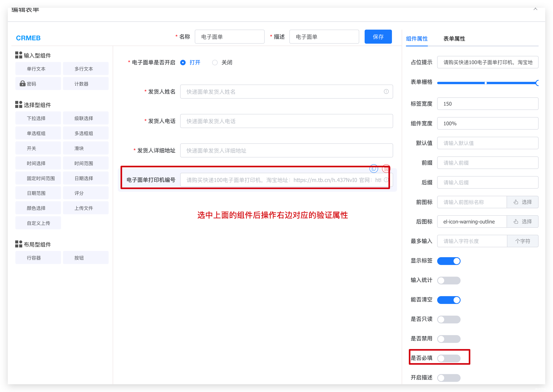The height and width of the screenshot is (392, 553).
Task: Click the hand icon in the 前图标 选择 button
Action: tap(516, 202)
